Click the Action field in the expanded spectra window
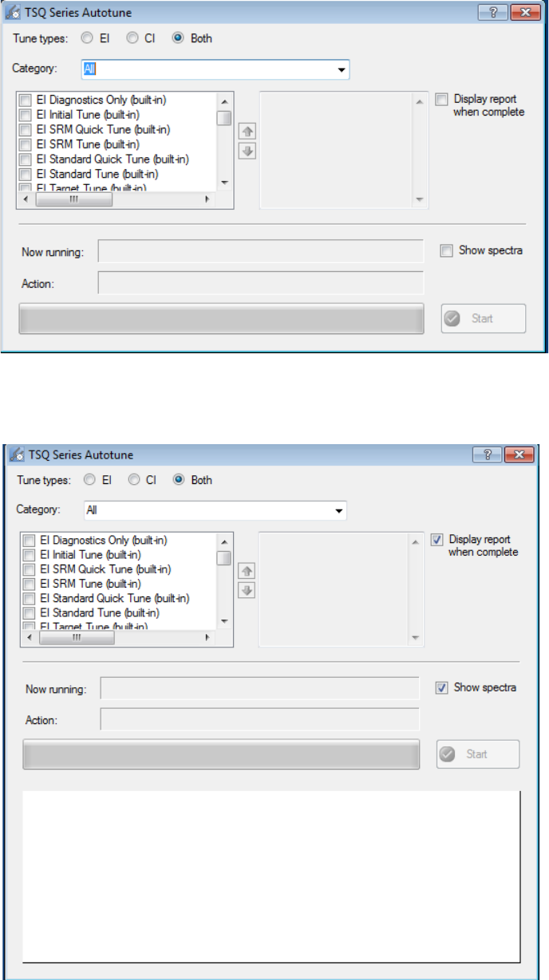This screenshot has height=980, width=549. click(259, 719)
